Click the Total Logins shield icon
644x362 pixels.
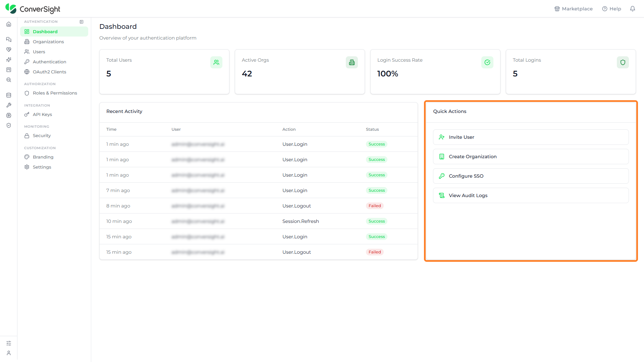(623, 62)
